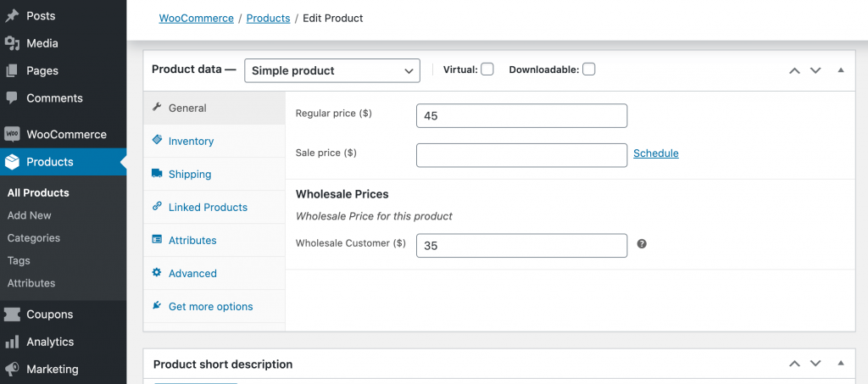Click the Marketing megaphone icon
The height and width of the screenshot is (384, 868).
click(12, 369)
